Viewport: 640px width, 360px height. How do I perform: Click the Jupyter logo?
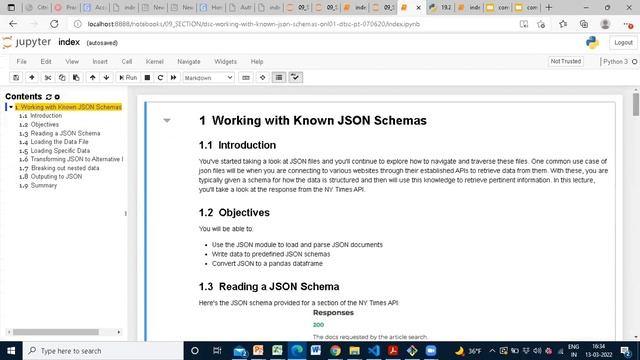point(27,42)
